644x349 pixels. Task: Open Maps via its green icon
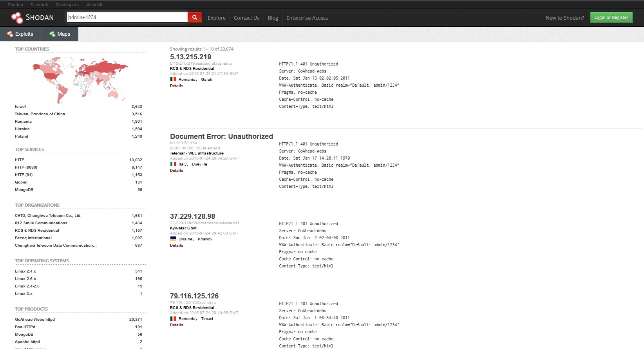pyautogui.click(x=52, y=34)
